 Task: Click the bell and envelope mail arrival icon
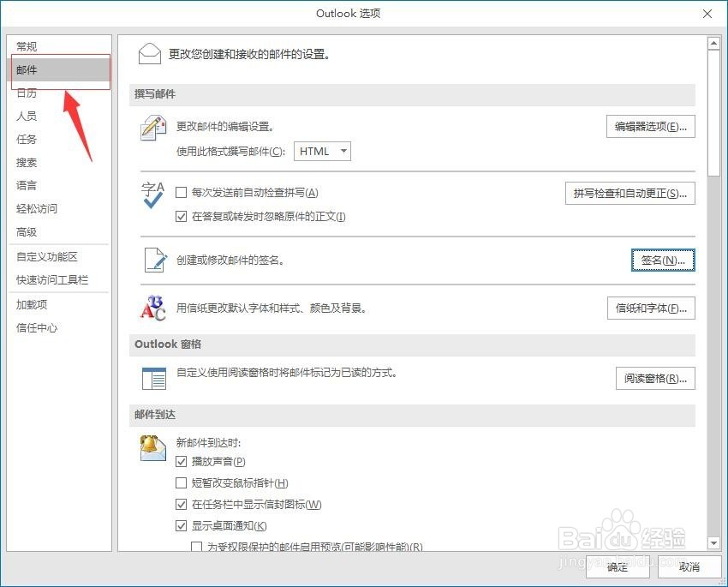[153, 447]
